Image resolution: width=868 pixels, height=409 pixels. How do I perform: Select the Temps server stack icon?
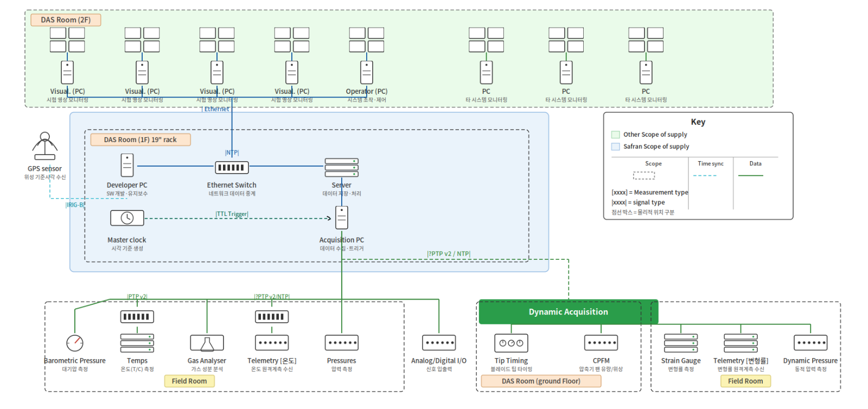click(x=137, y=343)
